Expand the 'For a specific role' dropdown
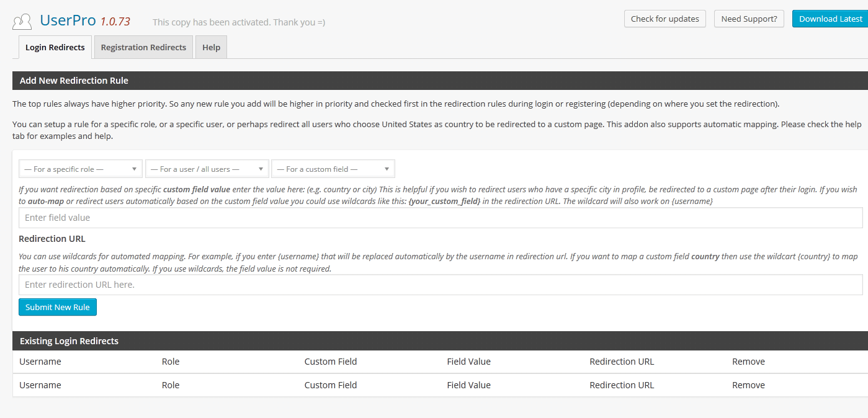This screenshot has width=868, height=418. click(81, 169)
